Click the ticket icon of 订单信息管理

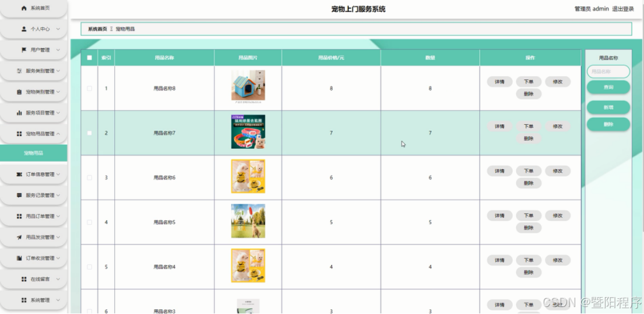[x=19, y=175]
